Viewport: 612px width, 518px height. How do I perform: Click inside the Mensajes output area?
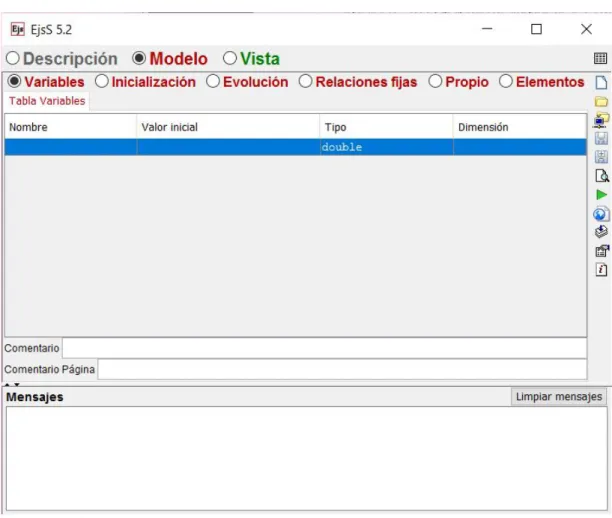coord(306,458)
